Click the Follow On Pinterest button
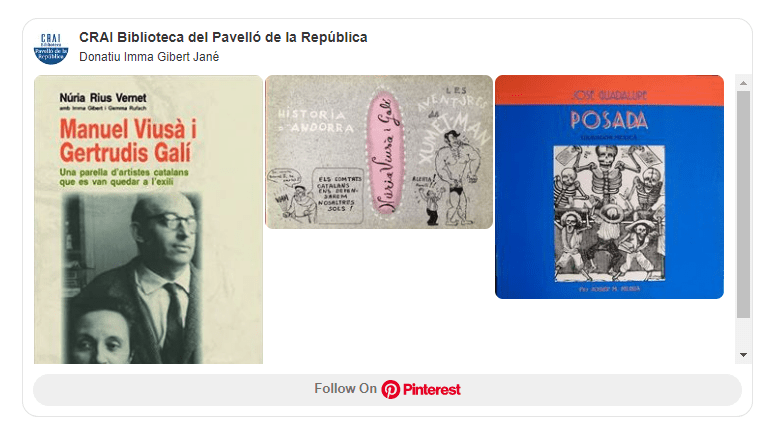This screenshot has width=780, height=435. tap(387, 390)
